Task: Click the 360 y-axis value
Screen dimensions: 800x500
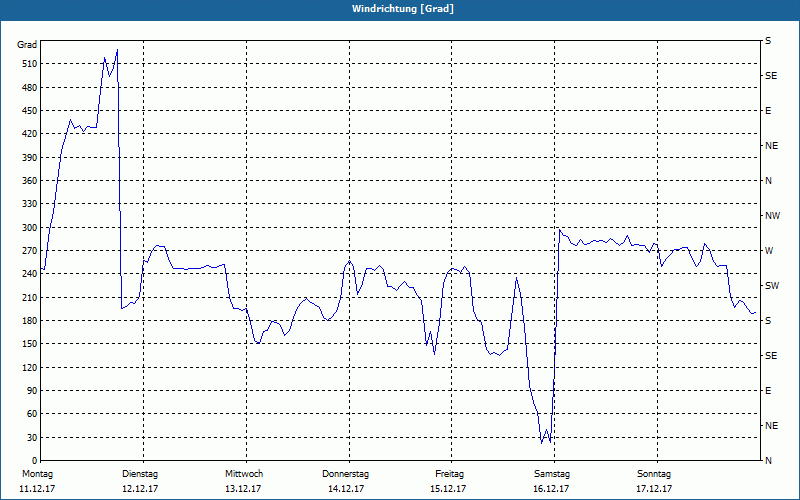Action: [x=29, y=181]
